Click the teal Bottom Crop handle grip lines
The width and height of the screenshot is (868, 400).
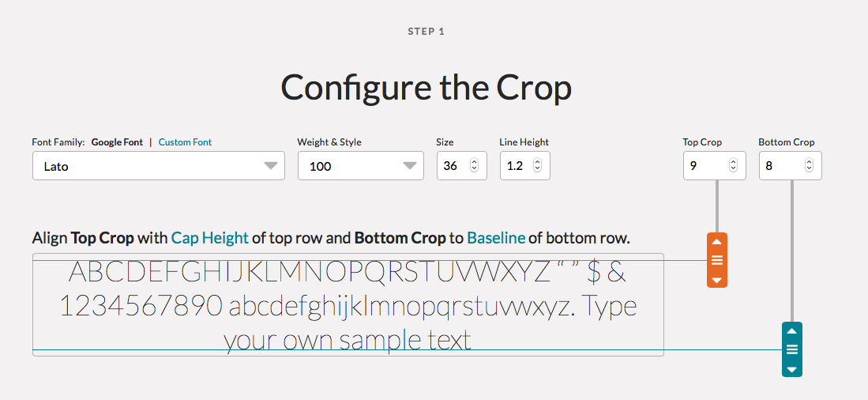791,349
